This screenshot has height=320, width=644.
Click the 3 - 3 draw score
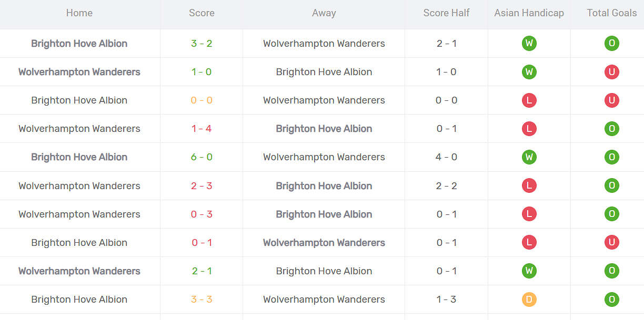(202, 300)
